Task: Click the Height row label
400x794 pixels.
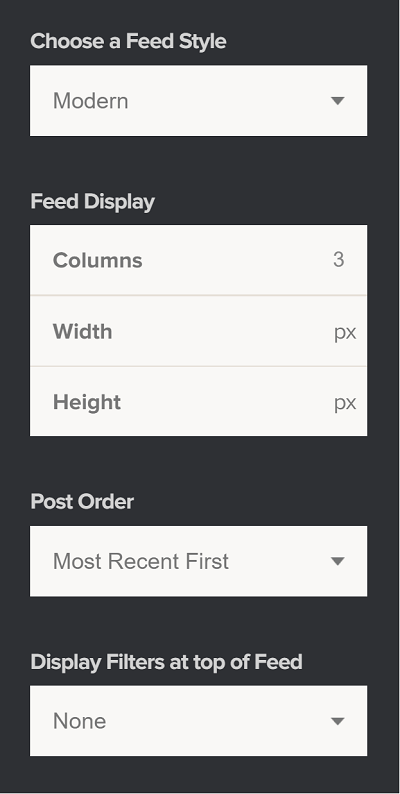Action: click(87, 403)
